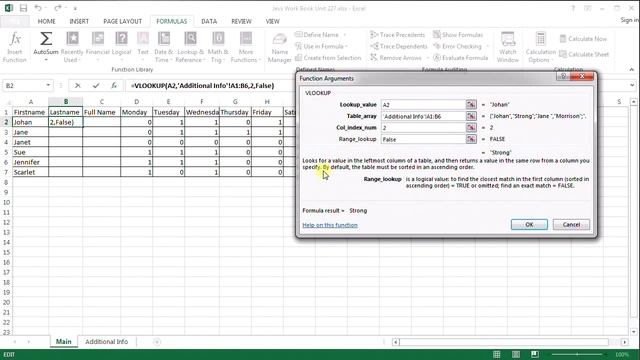640x360 pixels.
Task: Switch to the REVIEW tab
Action: (241, 21)
